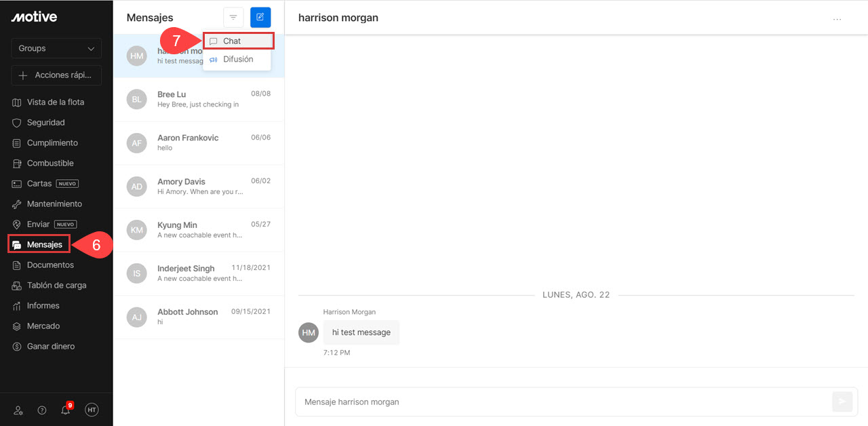Open Ganar dinero dollar icon
Viewport: 868px width, 426px height.
18,347
